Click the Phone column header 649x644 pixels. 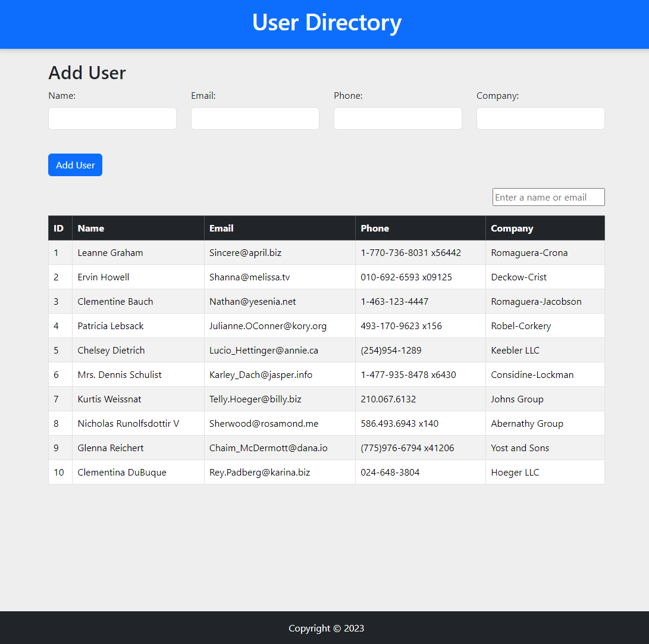[375, 228]
